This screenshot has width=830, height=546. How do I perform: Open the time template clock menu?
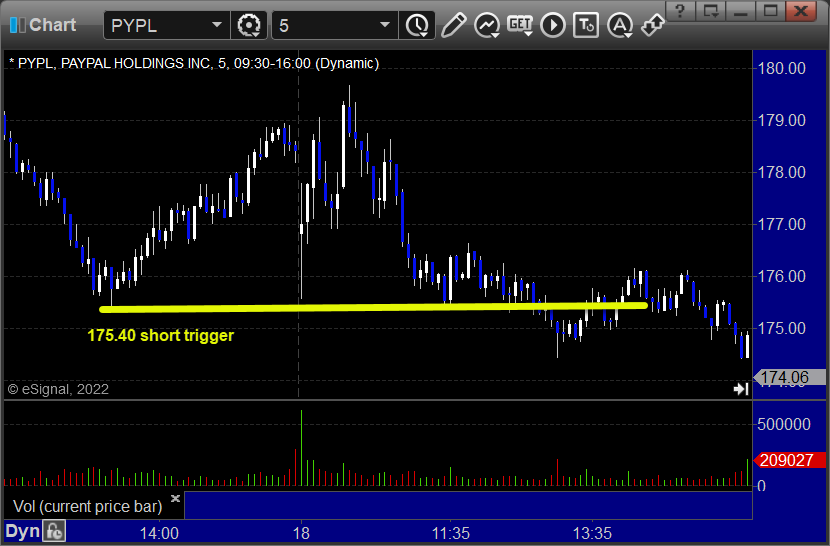tap(418, 25)
